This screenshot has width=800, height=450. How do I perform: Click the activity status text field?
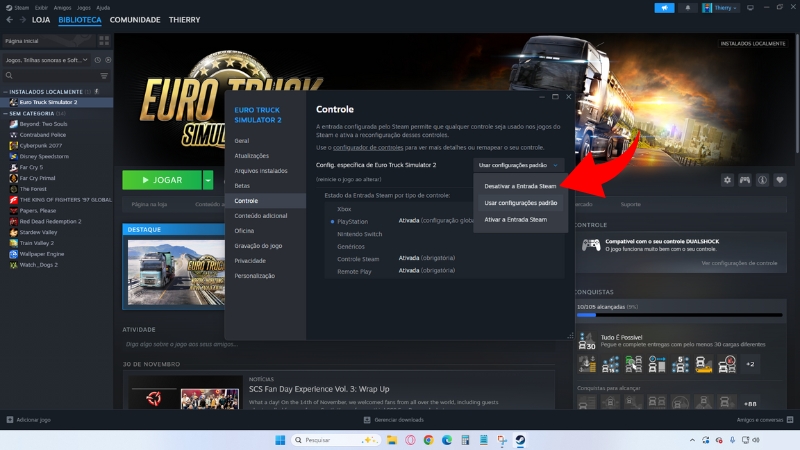pos(338,344)
